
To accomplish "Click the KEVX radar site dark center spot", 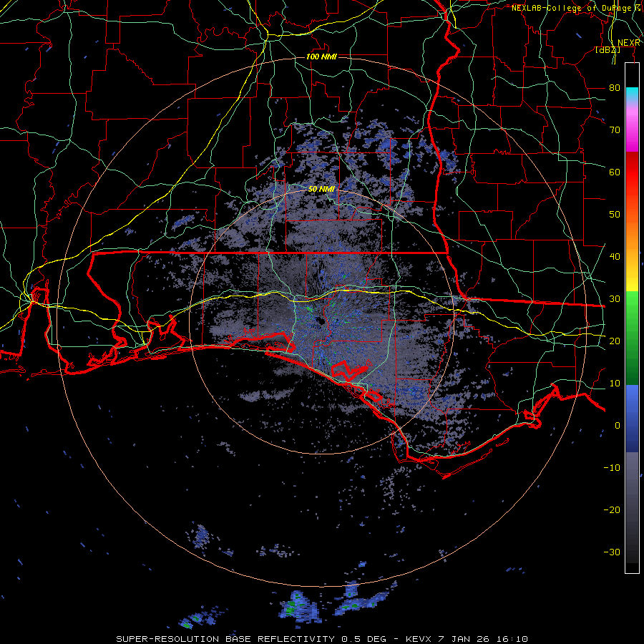I will (x=321, y=322).
